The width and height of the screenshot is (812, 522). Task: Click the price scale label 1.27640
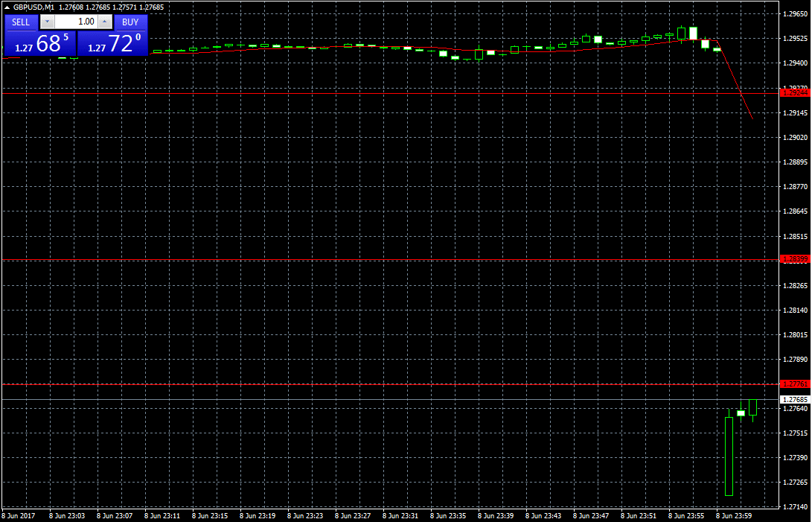click(796, 409)
